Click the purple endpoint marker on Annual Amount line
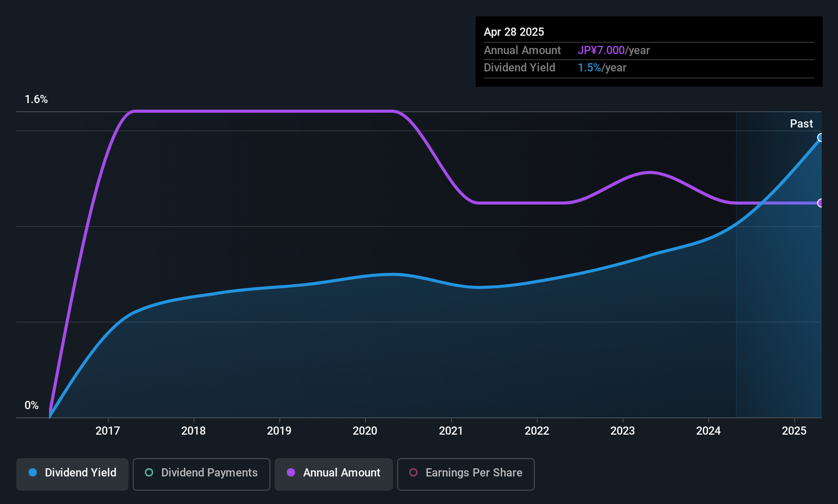838x504 pixels. [x=820, y=203]
